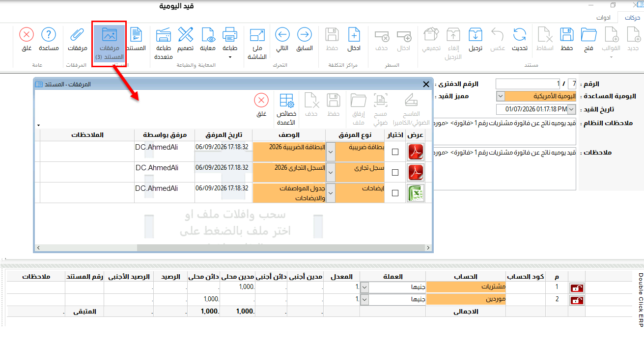Image resolution: width=644 pixels, height=339 pixels.
Task: Tick the checkbox for commercial register attachment
Action: coord(395,173)
